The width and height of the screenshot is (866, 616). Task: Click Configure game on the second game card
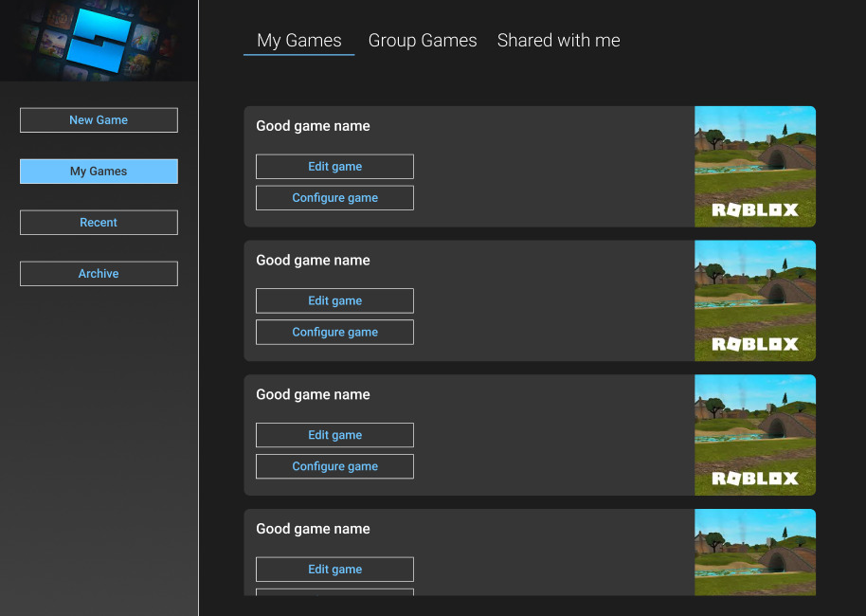point(334,332)
